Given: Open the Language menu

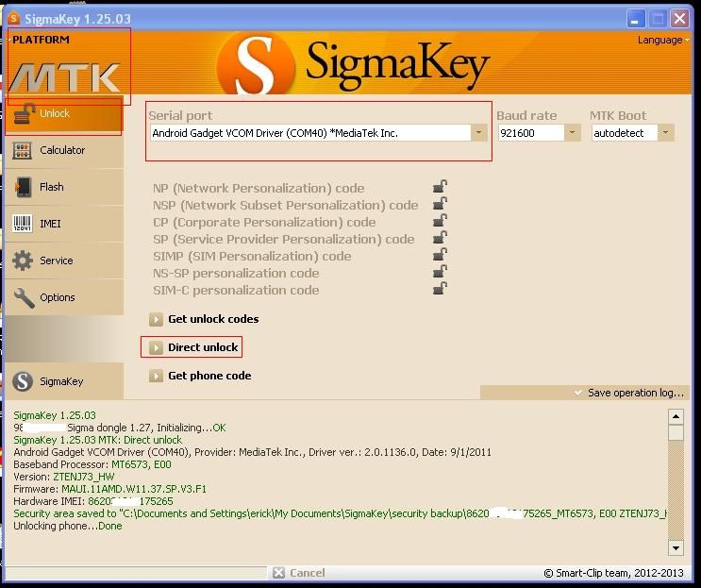Looking at the screenshot, I should click(663, 40).
